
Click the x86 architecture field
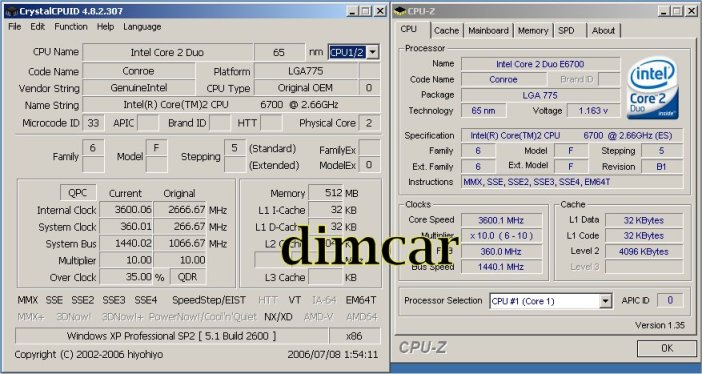[355, 336]
